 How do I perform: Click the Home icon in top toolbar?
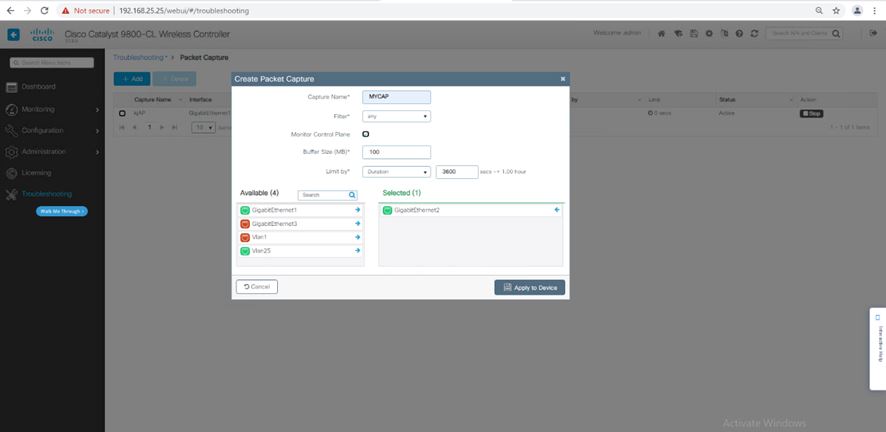point(661,33)
